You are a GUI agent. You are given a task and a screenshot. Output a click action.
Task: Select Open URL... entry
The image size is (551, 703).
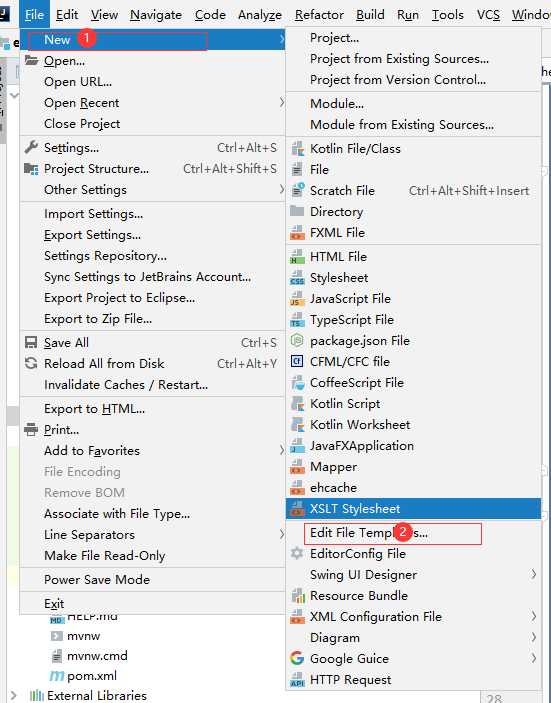pyautogui.click(x=152, y=82)
